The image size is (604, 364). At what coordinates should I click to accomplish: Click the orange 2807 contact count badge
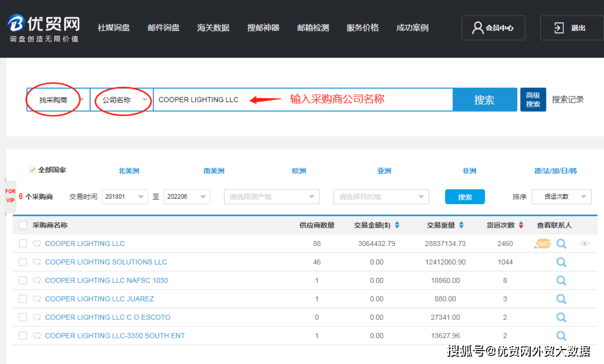pos(542,243)
